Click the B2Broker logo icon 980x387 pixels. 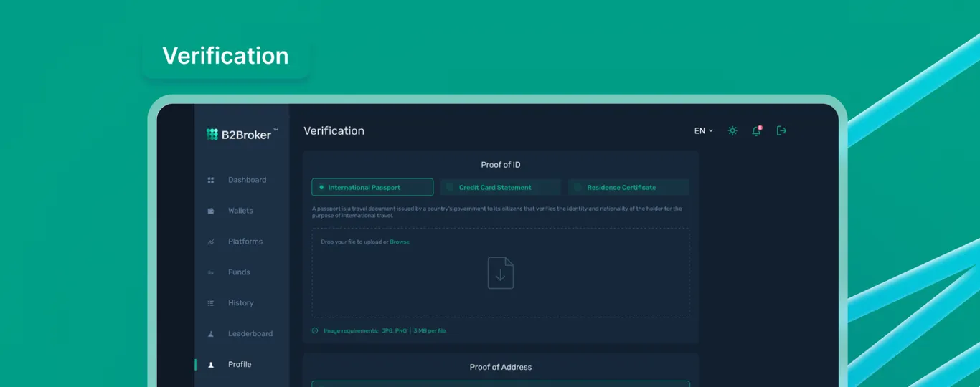(212, 134)
